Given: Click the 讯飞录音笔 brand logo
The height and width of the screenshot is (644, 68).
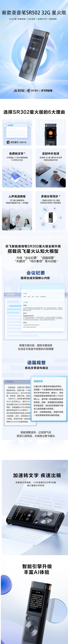Looking at the screenshot, I should pos(47,90).
